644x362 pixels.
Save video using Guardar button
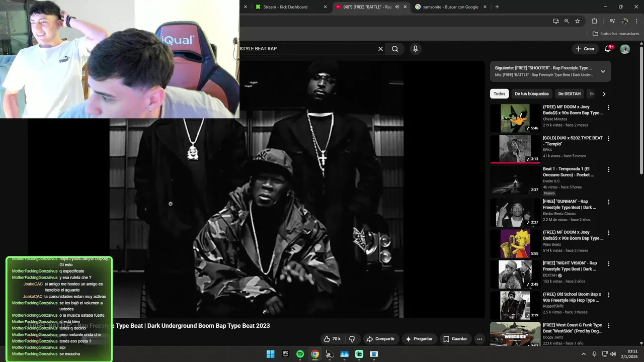tap(455, 339)
